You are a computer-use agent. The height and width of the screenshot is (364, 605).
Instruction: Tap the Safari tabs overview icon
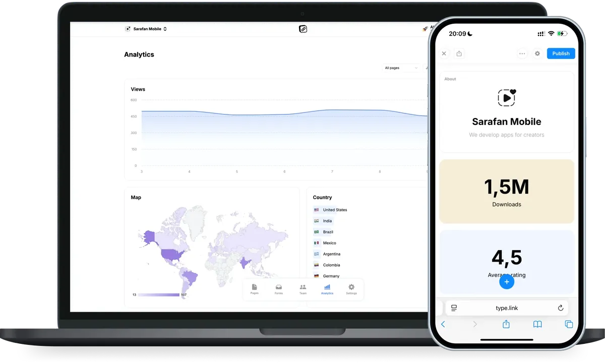[x=569, y=324]
